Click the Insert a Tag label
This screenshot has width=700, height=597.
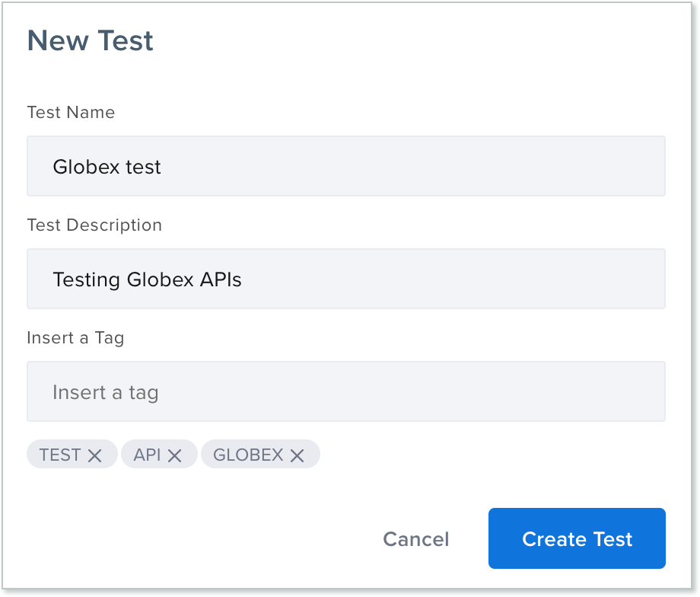pos(75,338)
